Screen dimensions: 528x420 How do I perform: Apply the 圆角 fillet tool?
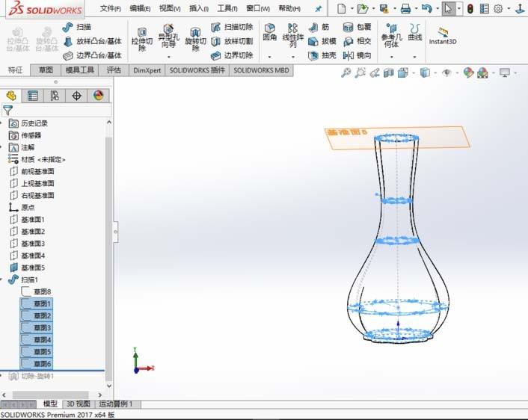point(269,32)
